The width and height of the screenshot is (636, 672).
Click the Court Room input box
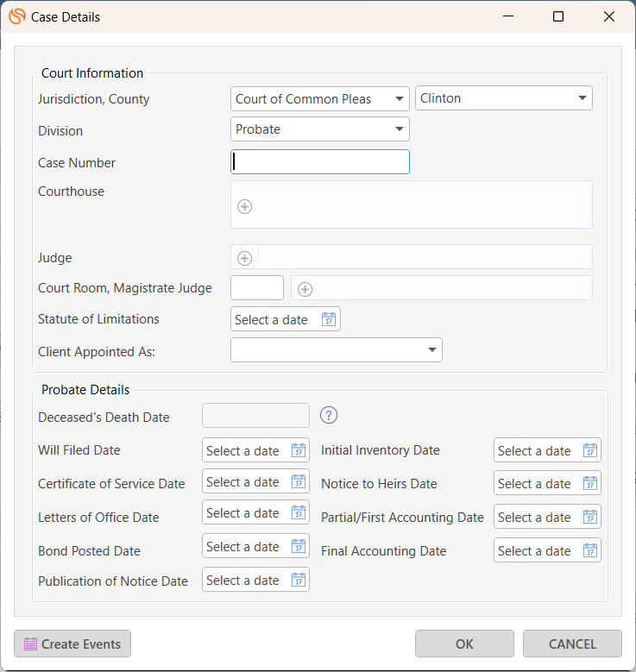point(257,287)
